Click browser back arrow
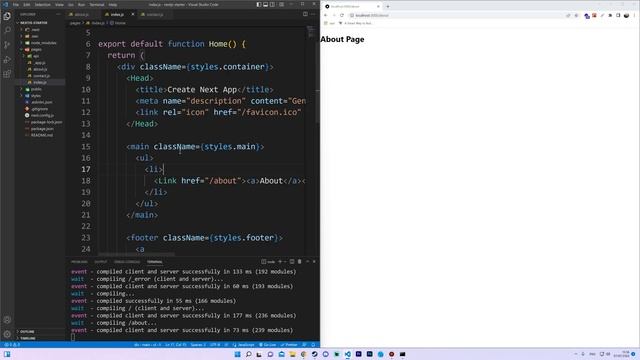This screenshot has height=360, width=640. point(326,16)
